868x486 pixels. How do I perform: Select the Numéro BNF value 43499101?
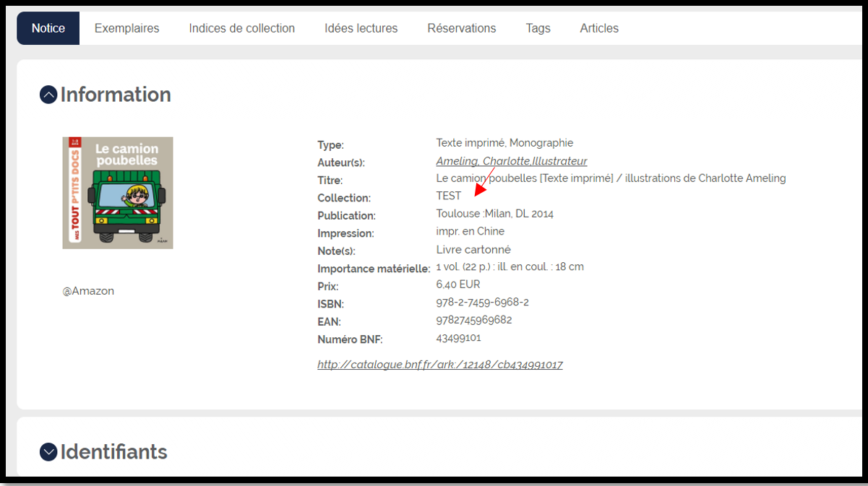coord(459,337)
